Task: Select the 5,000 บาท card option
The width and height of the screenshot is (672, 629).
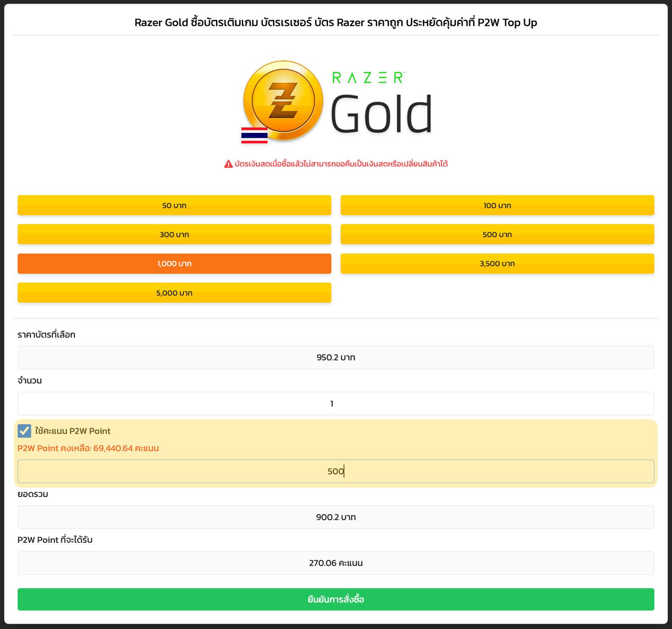Action: [x=174, y=293]
